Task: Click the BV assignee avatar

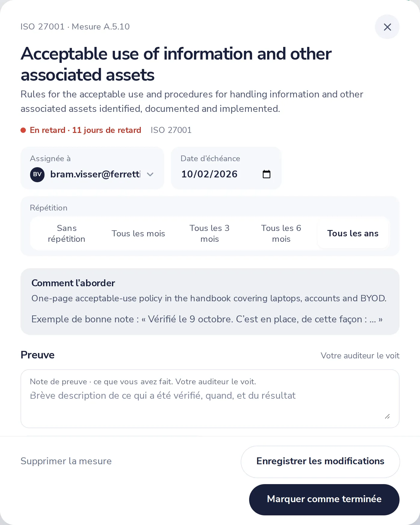Action: [x=37, y=174]
